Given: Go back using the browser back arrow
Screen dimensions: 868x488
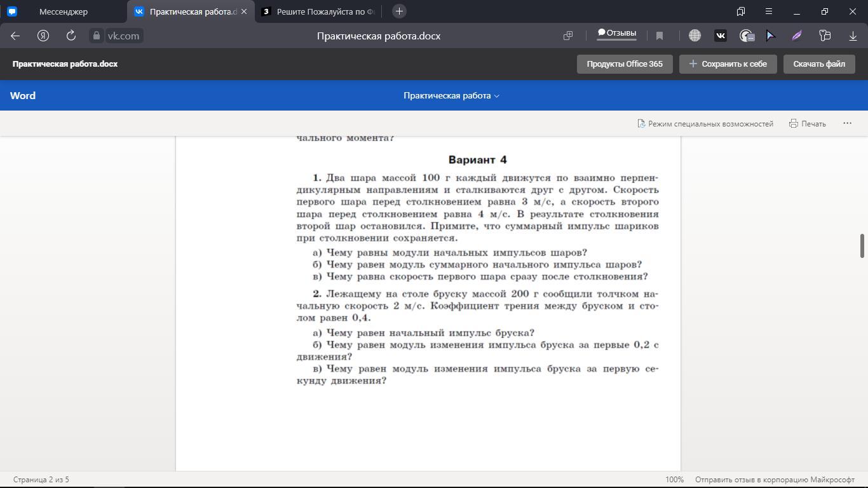Looking at the screenshot, I should (15, 36).
